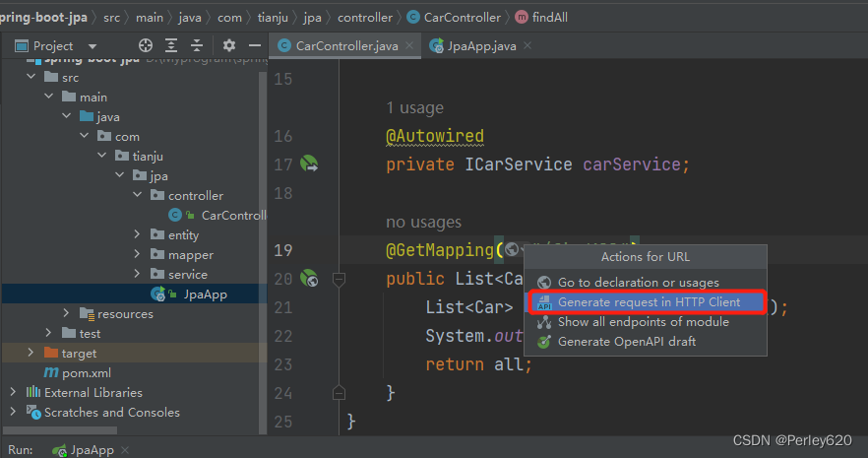Screen dimensions: 868x458
Task: Collapse the jpa package
Action: (120, 175)
